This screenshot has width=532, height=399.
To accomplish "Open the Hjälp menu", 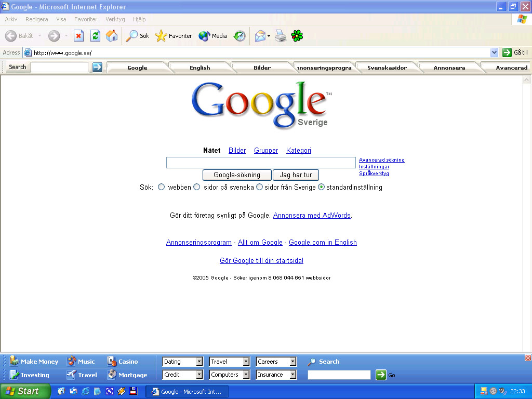I will [x=139, y=19].
